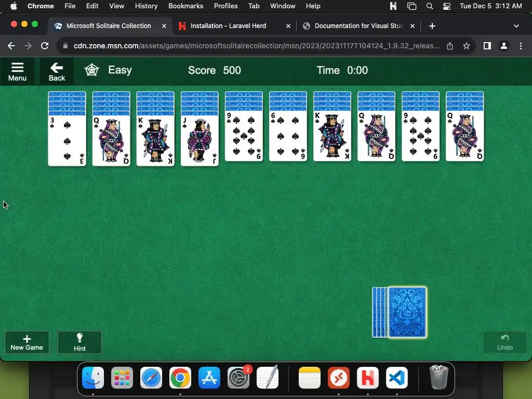Open Chrome from the dock
Image resolution: width=532 pixels, height=399 pixels.
(180, 378)
